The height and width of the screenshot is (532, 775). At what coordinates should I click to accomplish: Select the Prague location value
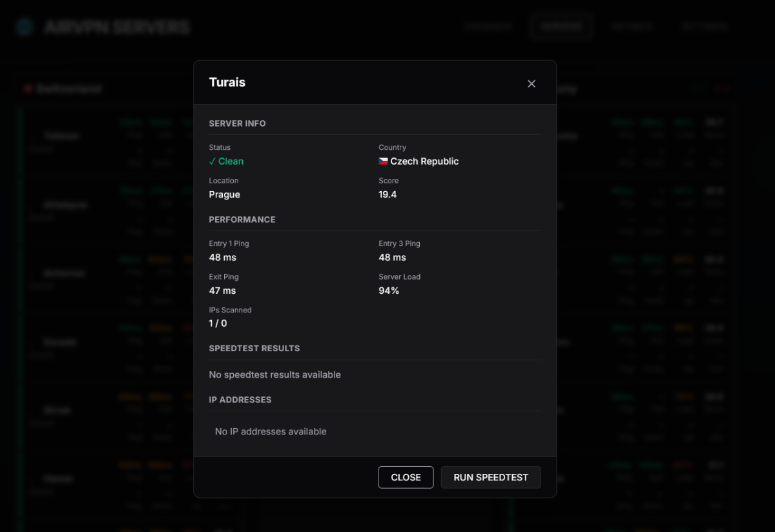pyautogui.click(x=225, y=194)
